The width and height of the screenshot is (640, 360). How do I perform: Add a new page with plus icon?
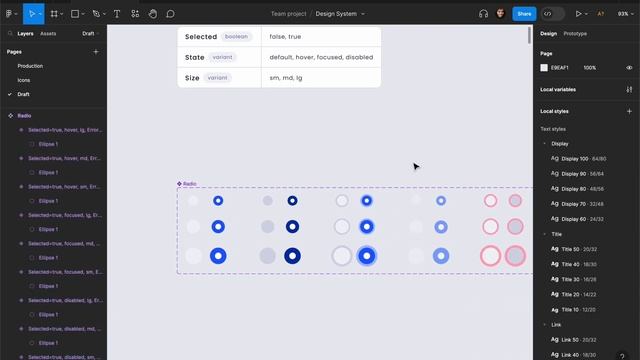pos(96,52)
